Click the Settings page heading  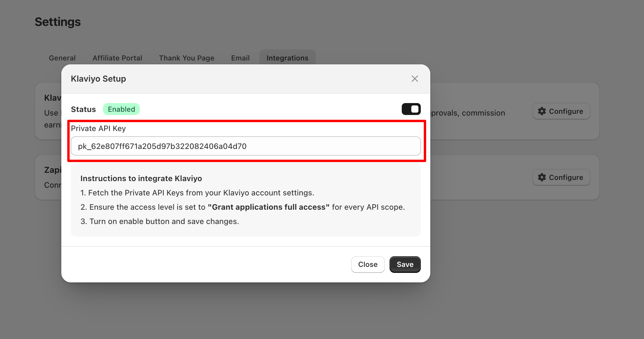58,22
